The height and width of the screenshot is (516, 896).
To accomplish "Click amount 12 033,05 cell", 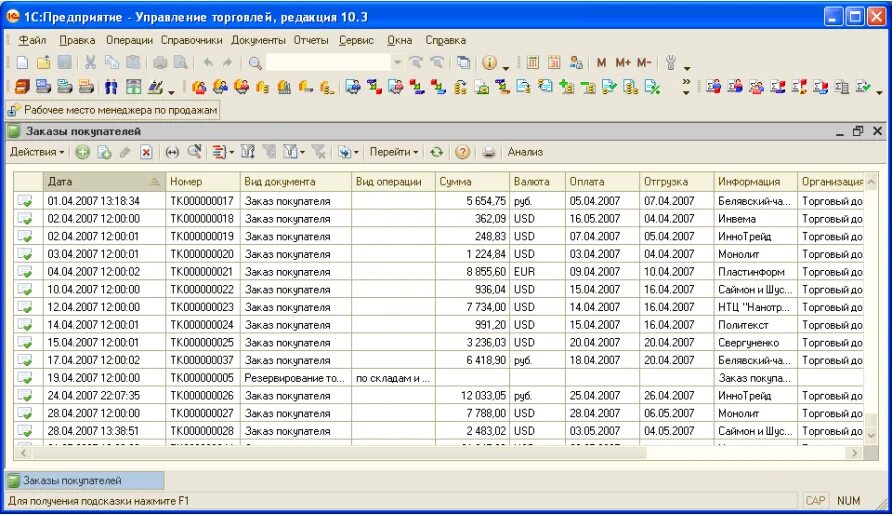I will (x=472, y=396).
